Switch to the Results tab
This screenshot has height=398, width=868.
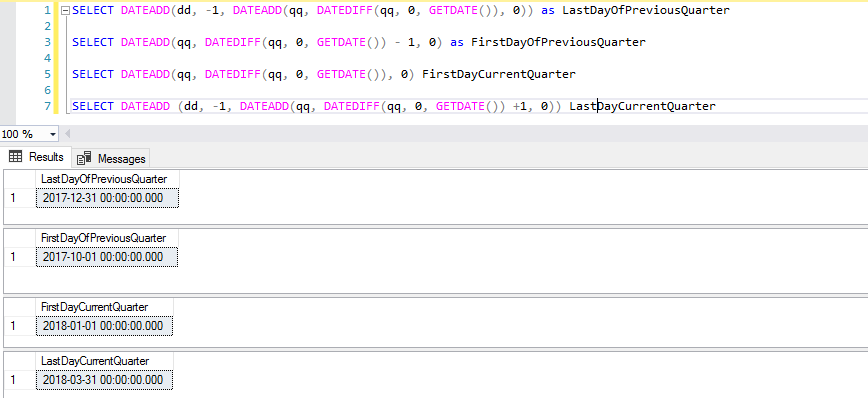(37, 157)
